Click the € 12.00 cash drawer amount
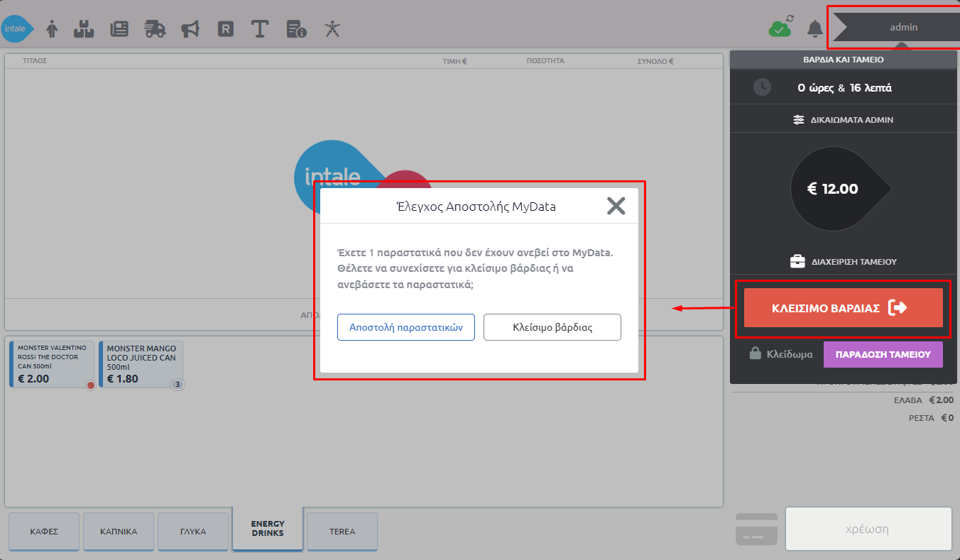The width and height of the screenshot is (960, 560). tap(833, 189)
